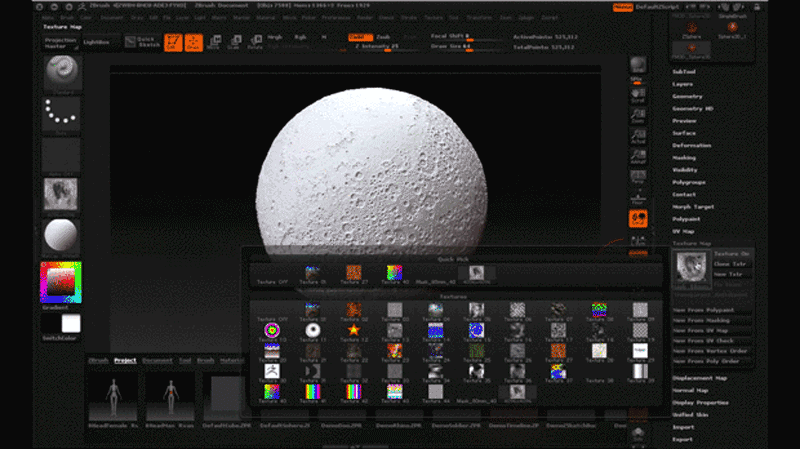The width and height of the screenshot is (800, 449).
Task: Click the Zoom magnifier icon in right shelf
Action: 638,116
